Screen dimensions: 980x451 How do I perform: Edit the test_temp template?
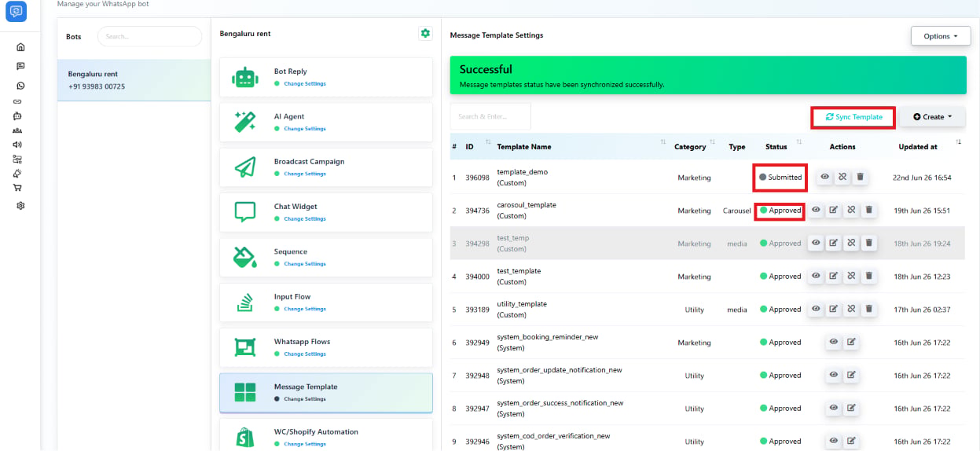click(x=834, y=244)
